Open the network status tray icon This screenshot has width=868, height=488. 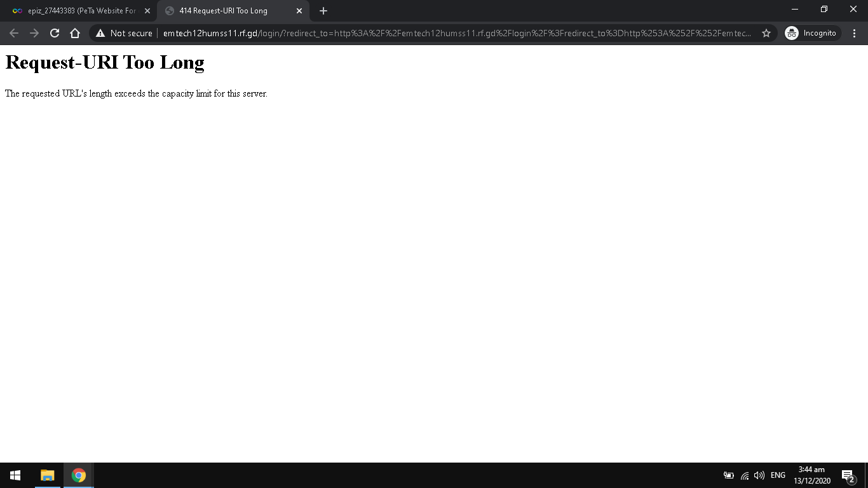point(745,475)
